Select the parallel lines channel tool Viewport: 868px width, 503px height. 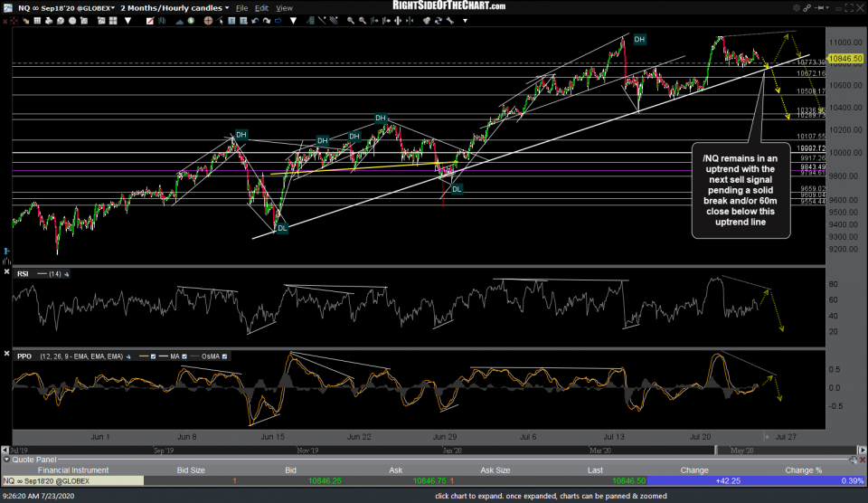click(x=334, y=21)
